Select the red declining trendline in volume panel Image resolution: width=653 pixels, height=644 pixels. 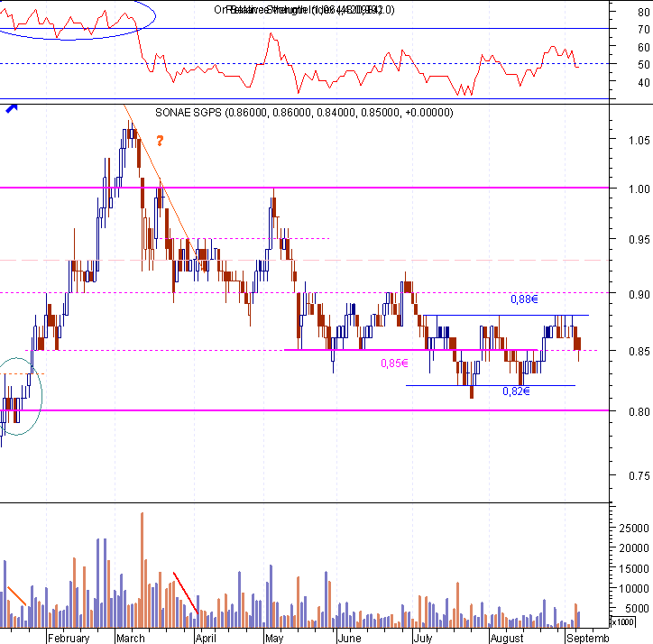[x=186, y=593]
